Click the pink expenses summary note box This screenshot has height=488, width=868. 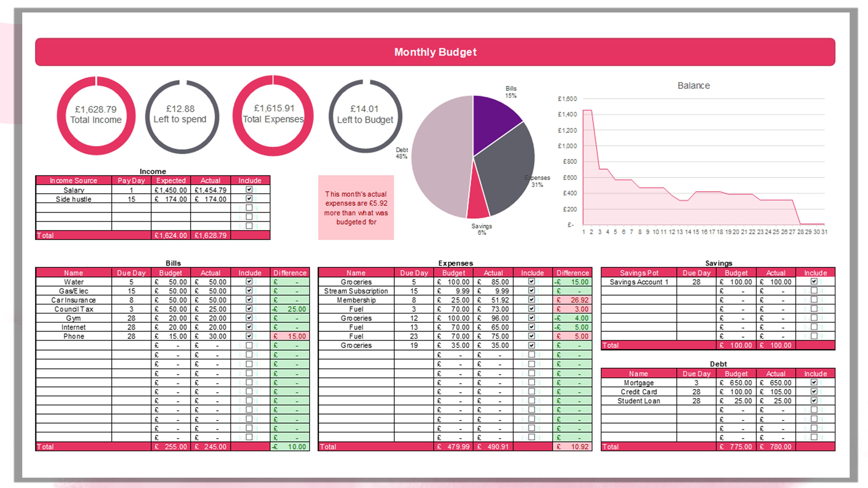click(x=356, y=208)
